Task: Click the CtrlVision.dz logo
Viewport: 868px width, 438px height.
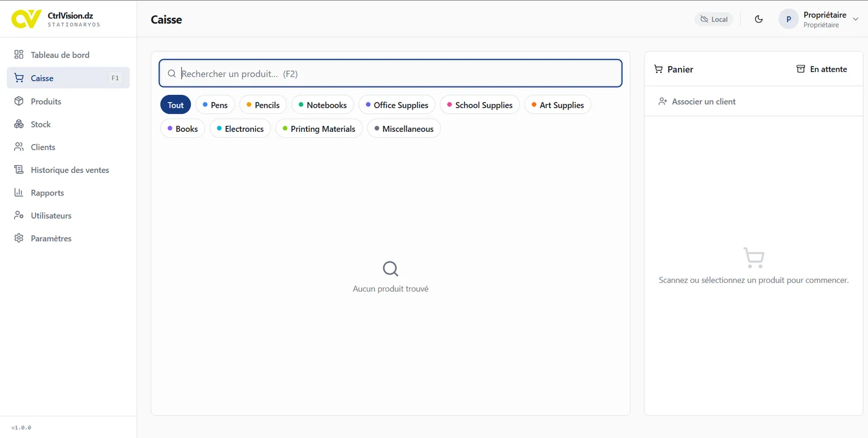Action: pyautogui.click(x=26, y=19)
